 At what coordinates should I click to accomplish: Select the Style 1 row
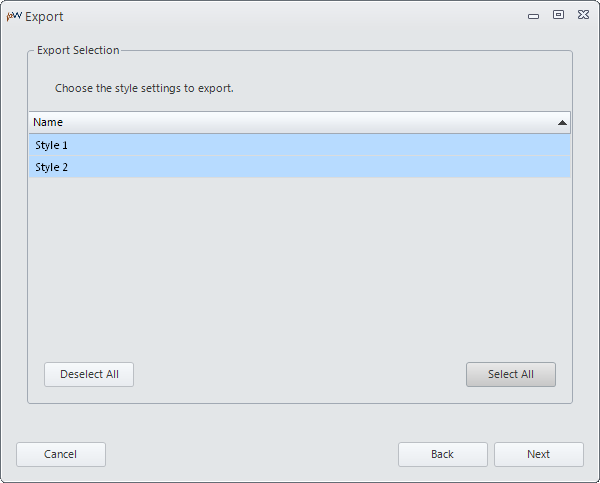tap(299, 145)
